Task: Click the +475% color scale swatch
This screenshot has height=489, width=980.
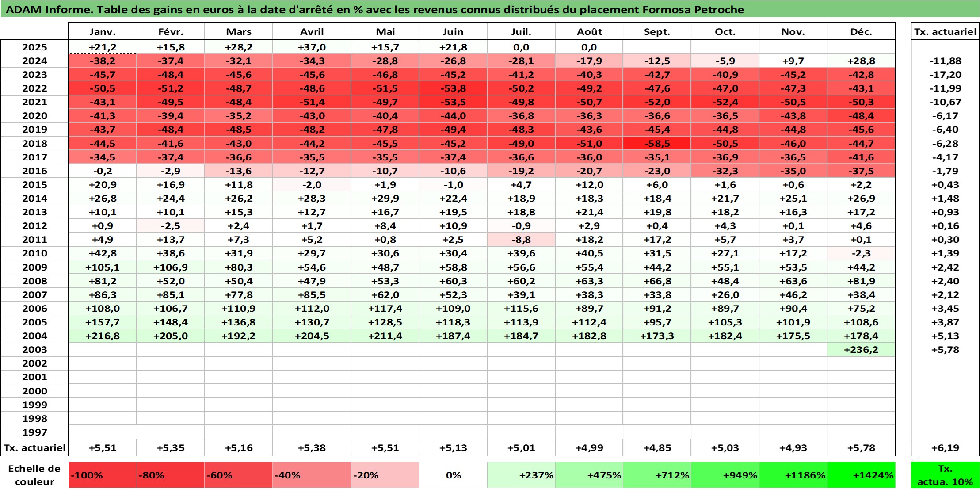Action: 589,475
